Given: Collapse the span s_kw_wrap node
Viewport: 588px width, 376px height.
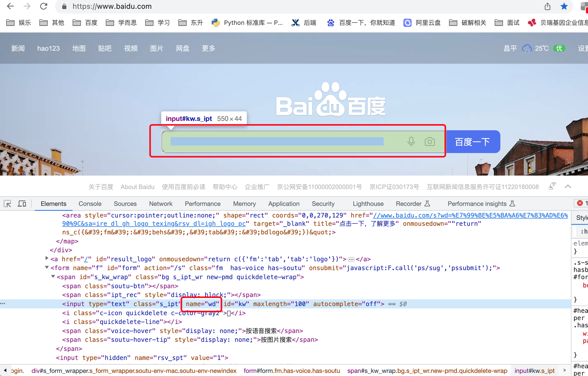Looking at the screenshot, I should (x=53, y=277).
